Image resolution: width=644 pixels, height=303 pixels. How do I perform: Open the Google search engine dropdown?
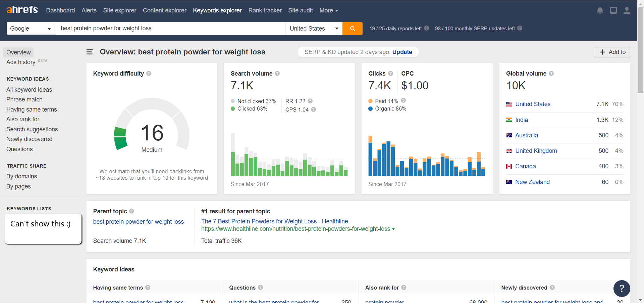(x=31, y=29)
